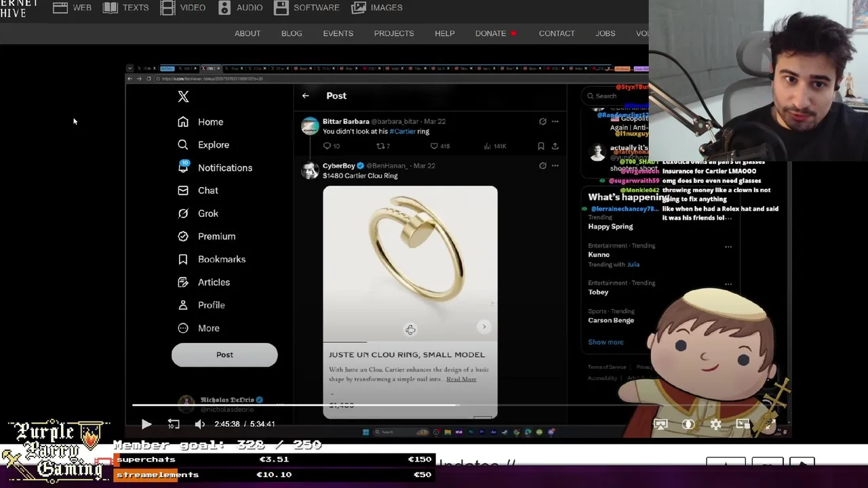
Task: Play the video with the play button
Action: 146,424
